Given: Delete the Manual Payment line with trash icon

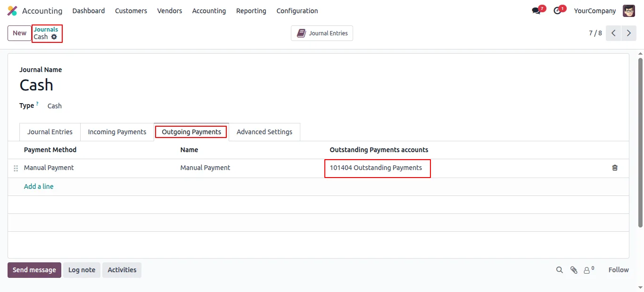Looking at the screenshot, I should coord(615,168).
